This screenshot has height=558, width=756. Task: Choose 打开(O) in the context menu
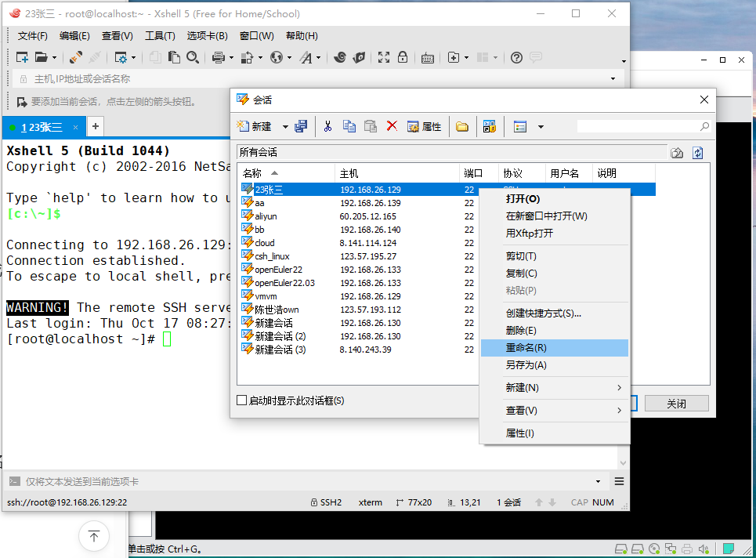point(555,199)
